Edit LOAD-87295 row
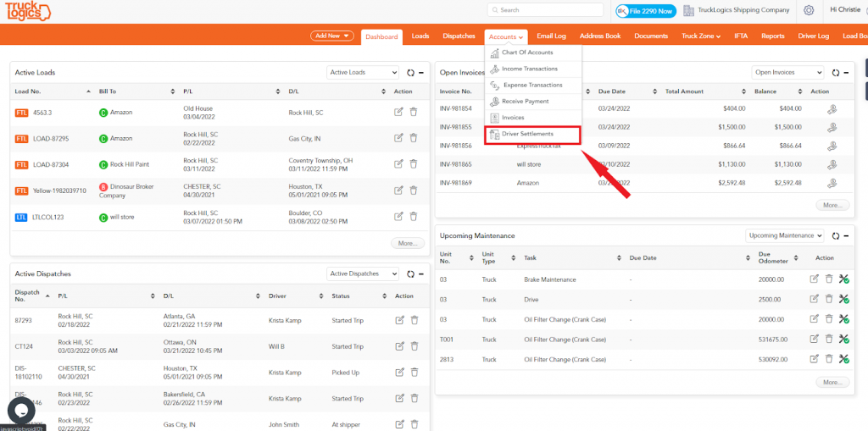868x431 pixels. 398,138
